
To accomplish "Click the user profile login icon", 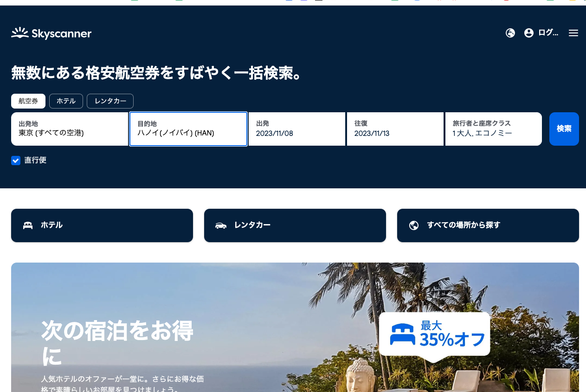I will [529, 33].
